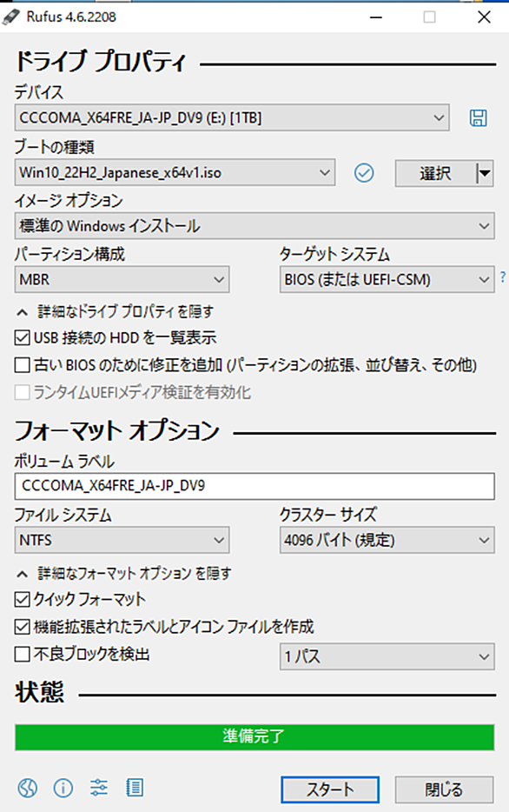
Task: Click the クラスター サイズ label
Action: 328,515
